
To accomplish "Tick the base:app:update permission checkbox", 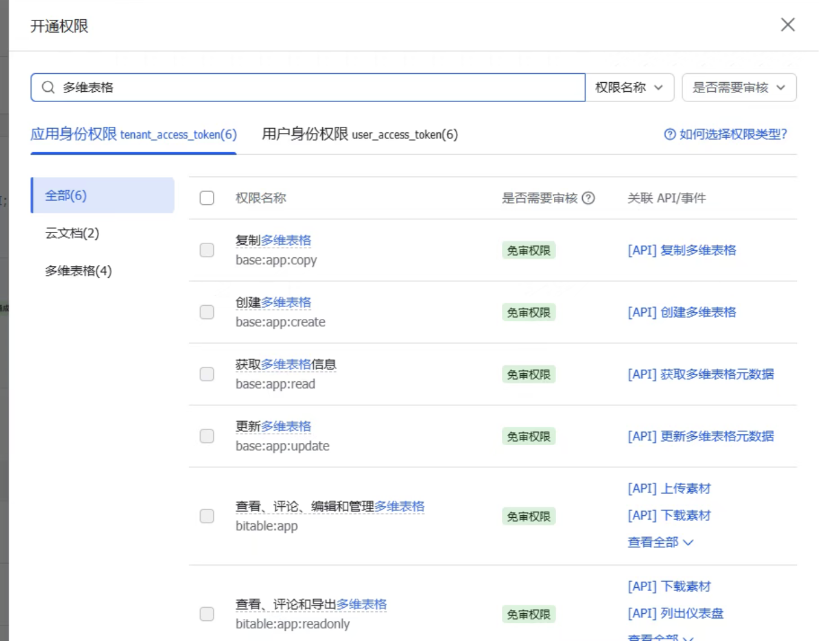I will pyautogui.click(x=207, y=436).
